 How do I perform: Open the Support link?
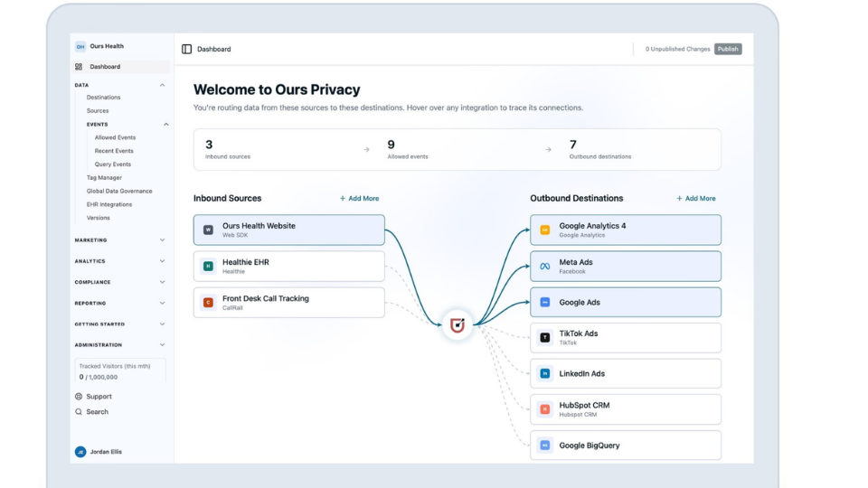click(93, 396)
